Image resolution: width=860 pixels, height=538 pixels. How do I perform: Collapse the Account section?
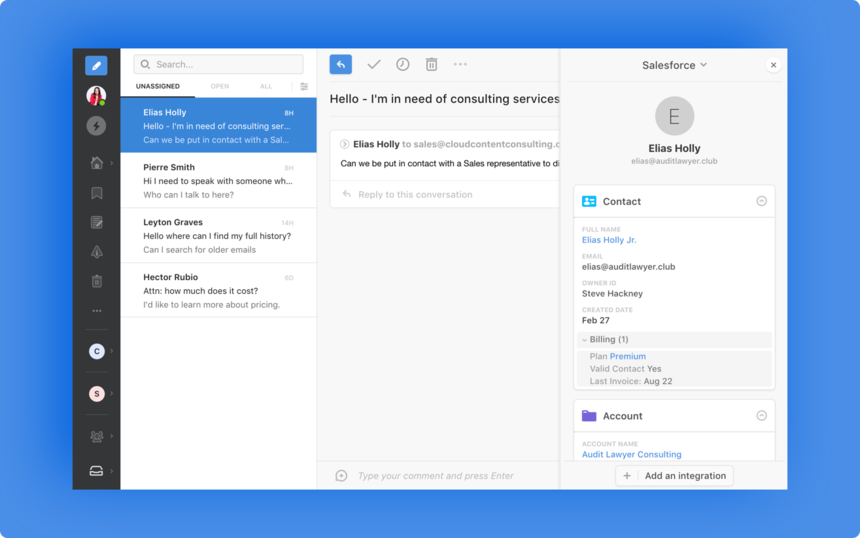coord(761,416)
